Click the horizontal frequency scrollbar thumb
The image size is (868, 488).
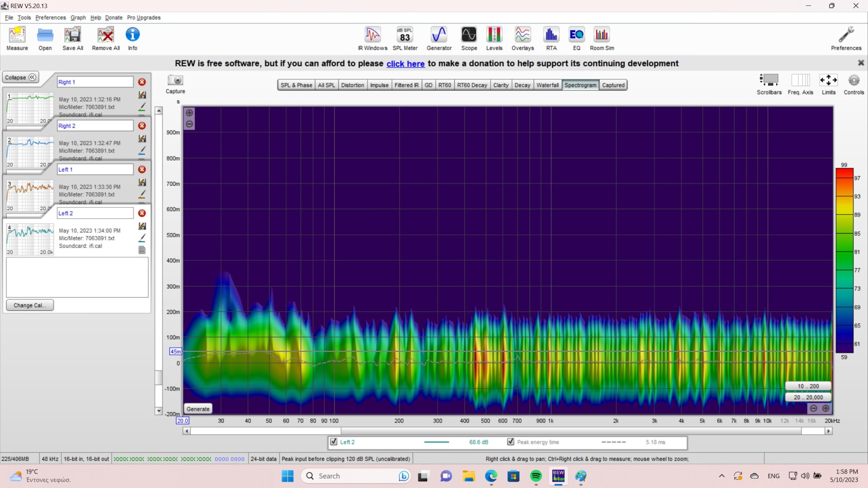pos(571,431)
